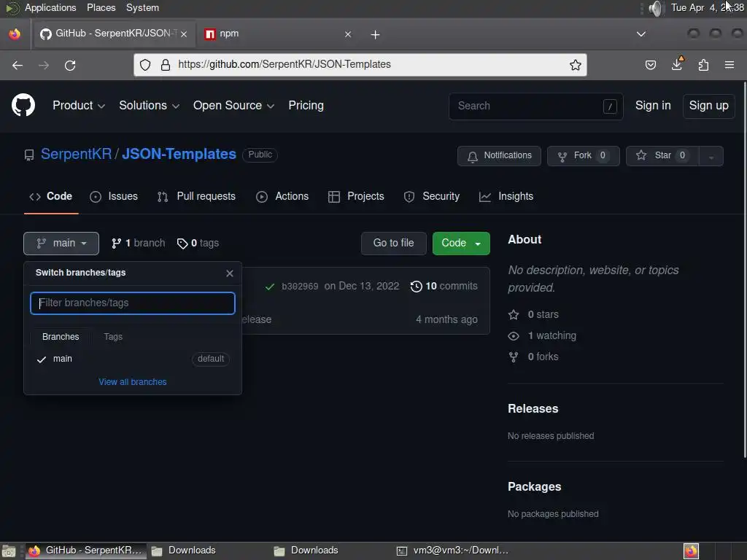
Task: Open the browser downloads icon
Action: 677,64
